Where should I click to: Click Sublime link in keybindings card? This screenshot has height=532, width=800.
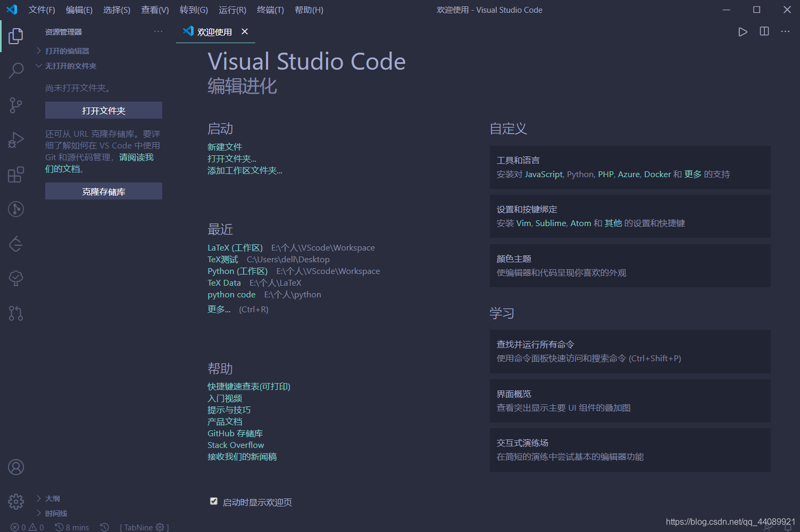551,223
